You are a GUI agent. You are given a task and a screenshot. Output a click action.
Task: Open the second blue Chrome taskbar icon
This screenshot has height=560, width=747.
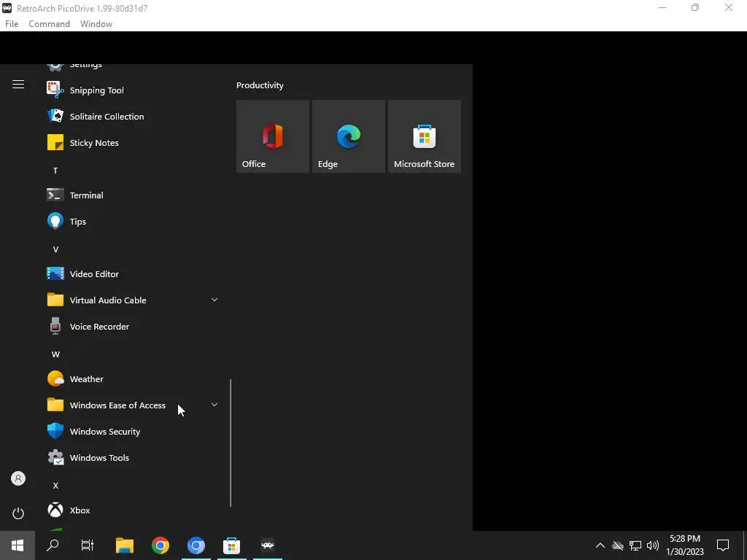click(x=196, y=545)
